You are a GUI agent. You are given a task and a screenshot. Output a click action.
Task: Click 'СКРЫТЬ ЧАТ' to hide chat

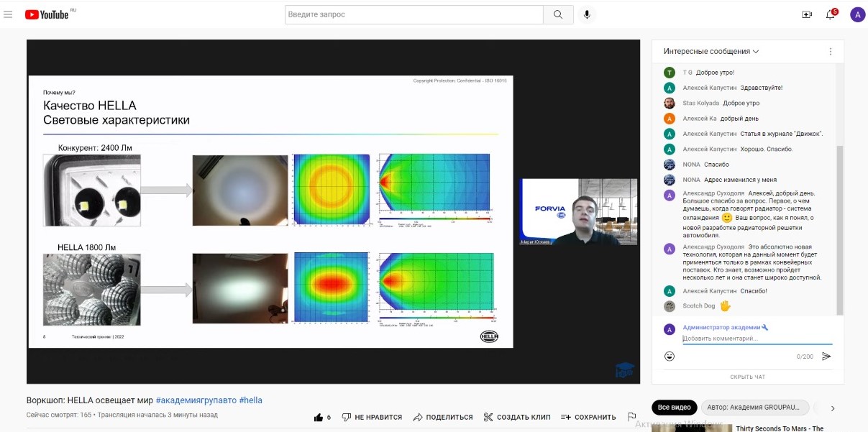(748, 377)
